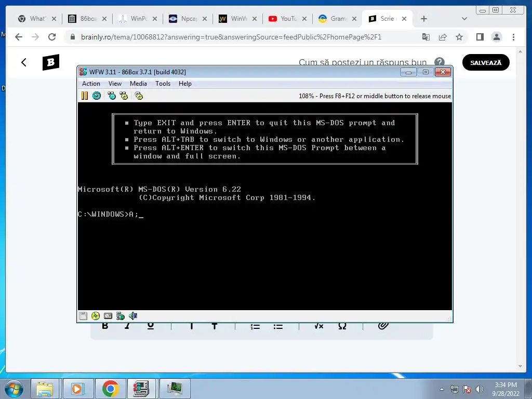Open Windows Explorer from taskbar

click(45, 389)
